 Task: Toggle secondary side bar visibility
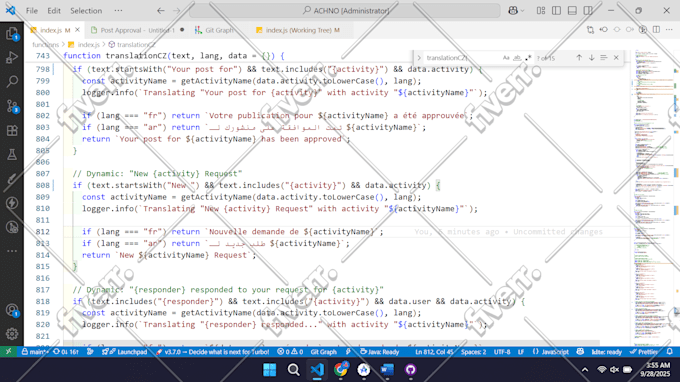tap(588, 10)
